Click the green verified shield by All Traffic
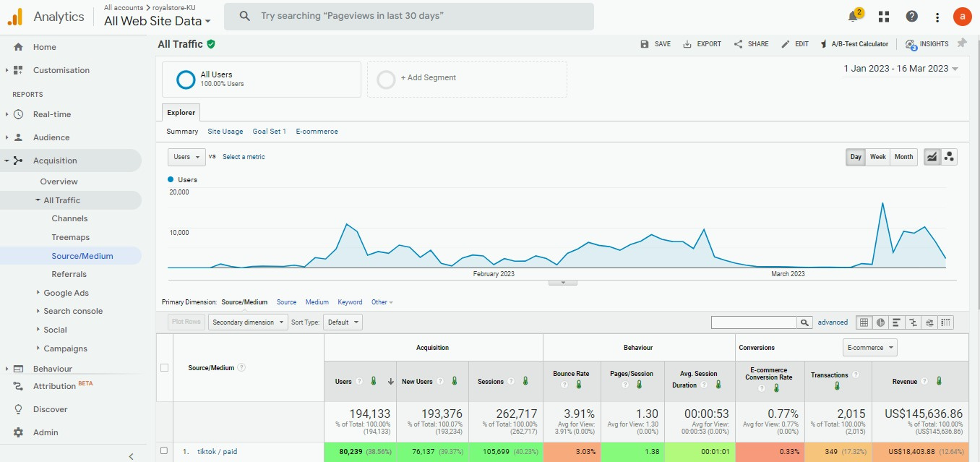 click(x=211, y=44)
